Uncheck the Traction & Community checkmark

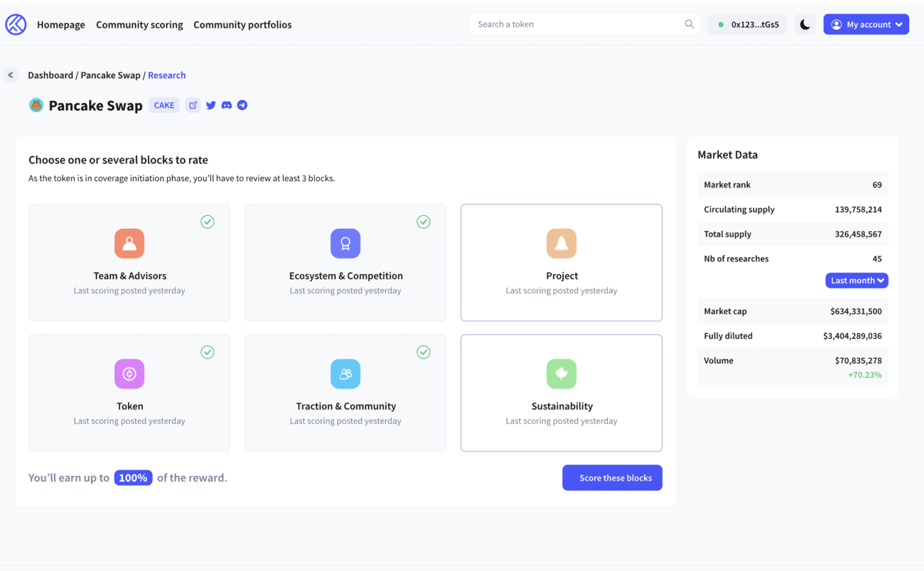pyautogui.click(x=424, y=352)
